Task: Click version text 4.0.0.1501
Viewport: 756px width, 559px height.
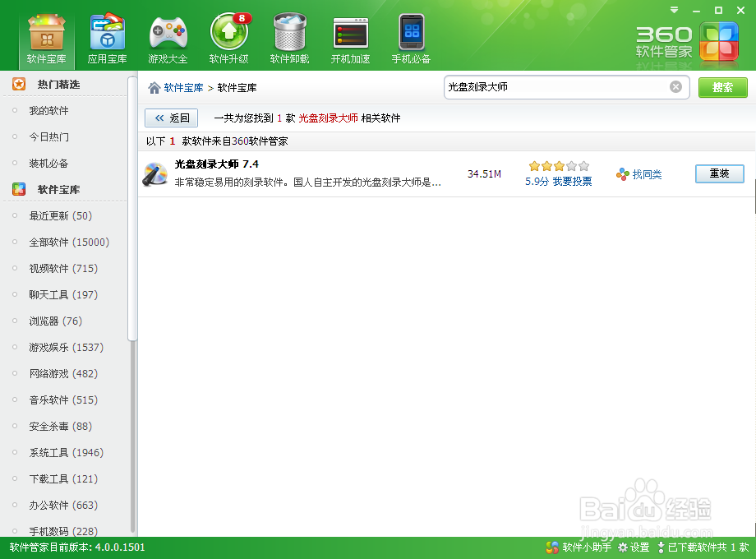Action: pos(120,547)
